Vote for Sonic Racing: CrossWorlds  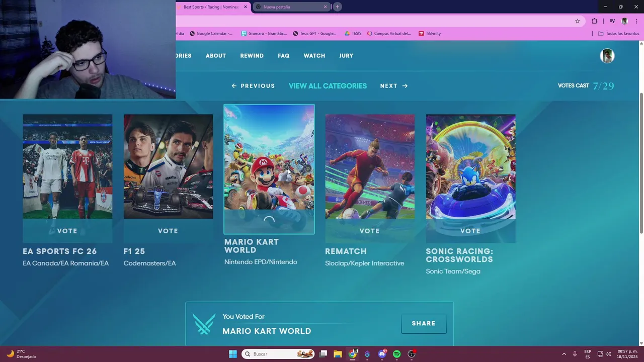point(470,231)
